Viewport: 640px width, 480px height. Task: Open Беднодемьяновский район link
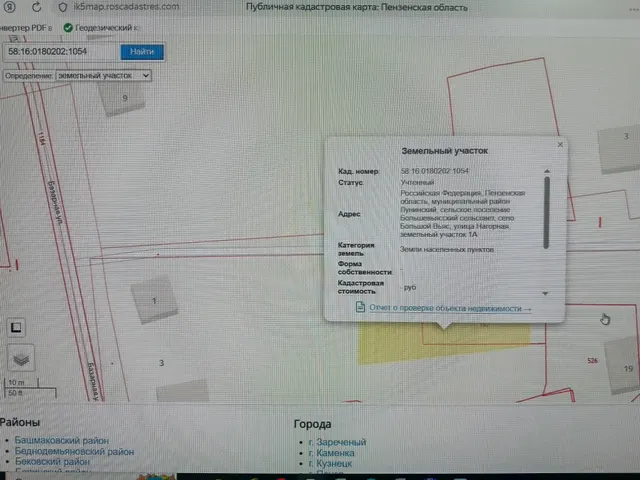tap(74, 451)
